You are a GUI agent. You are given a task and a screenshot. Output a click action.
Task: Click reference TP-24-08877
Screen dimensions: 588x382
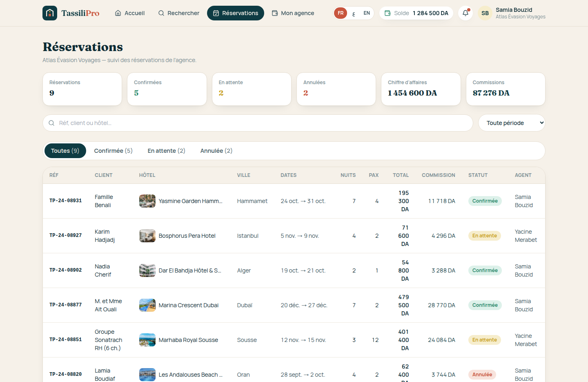pyautogui.click(x=66, y=305)
